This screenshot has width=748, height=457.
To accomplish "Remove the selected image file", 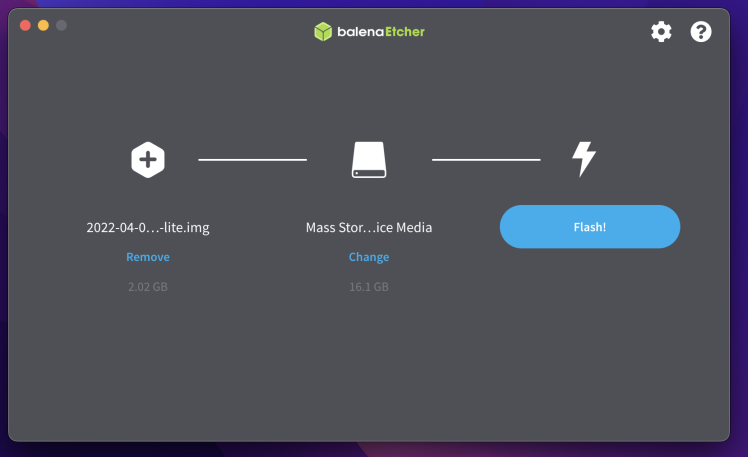I will (x=148, y=257).
